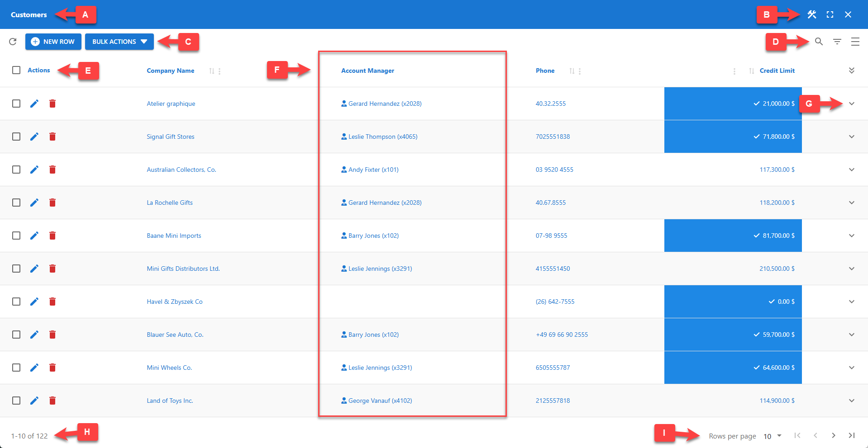Toggle the select-all checkbox in the header

tap(16, 70)
